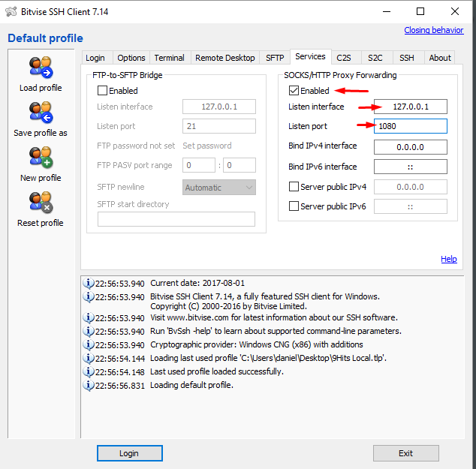Image resolution: width=476 pixels, height=469 pixels.
Task: Click the Server public IPv6 address field
Action: (x=411, y=206)
